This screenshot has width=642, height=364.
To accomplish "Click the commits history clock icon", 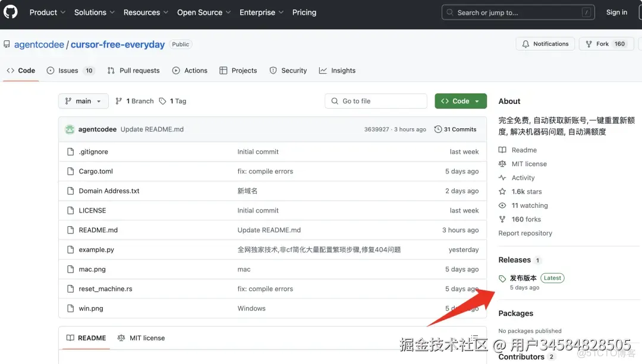I will [x=438, y=129].
